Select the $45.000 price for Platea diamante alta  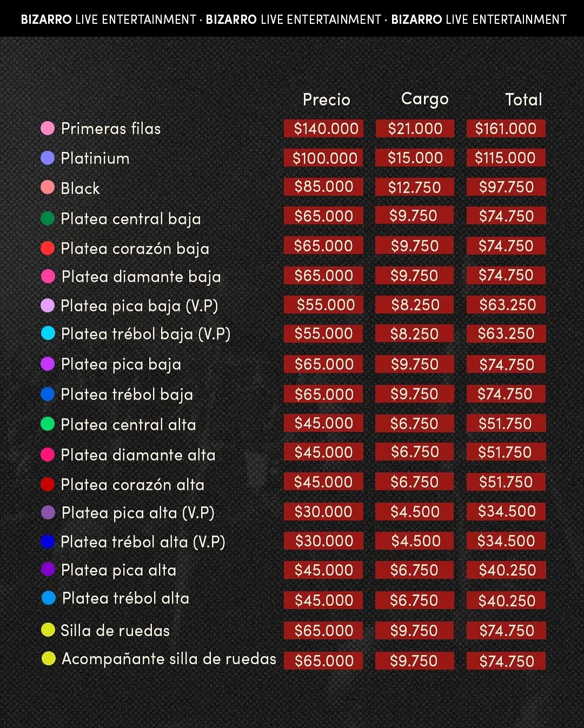(323, 453)
